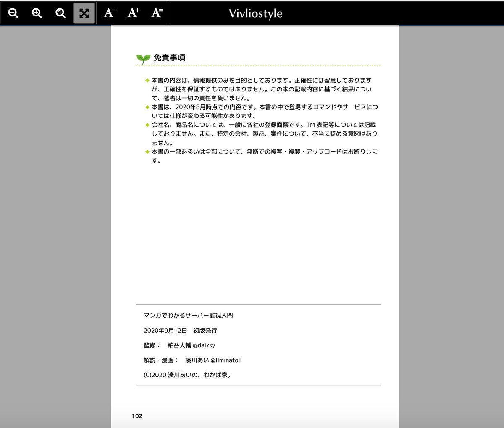Viewport: 504px width, 428px height.
Task: Zoom out with the minus magnifier icon
Action: (x=13, y=13)
